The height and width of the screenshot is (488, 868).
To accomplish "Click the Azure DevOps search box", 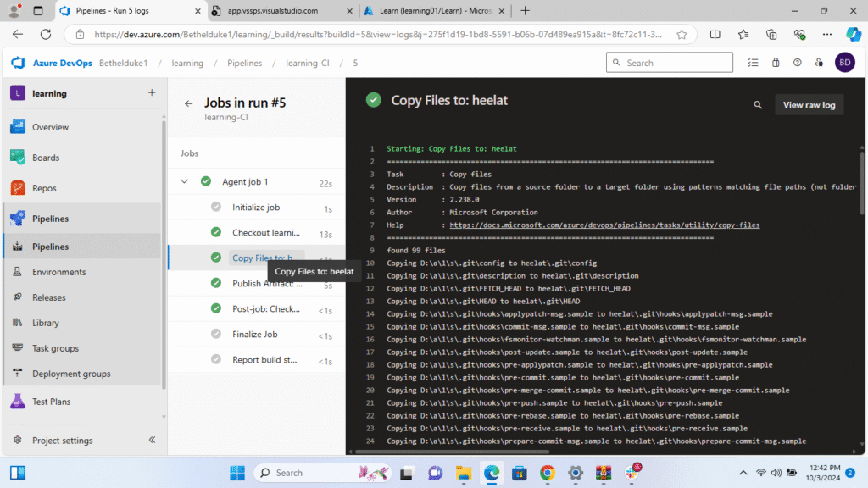I will coord(670,63).
